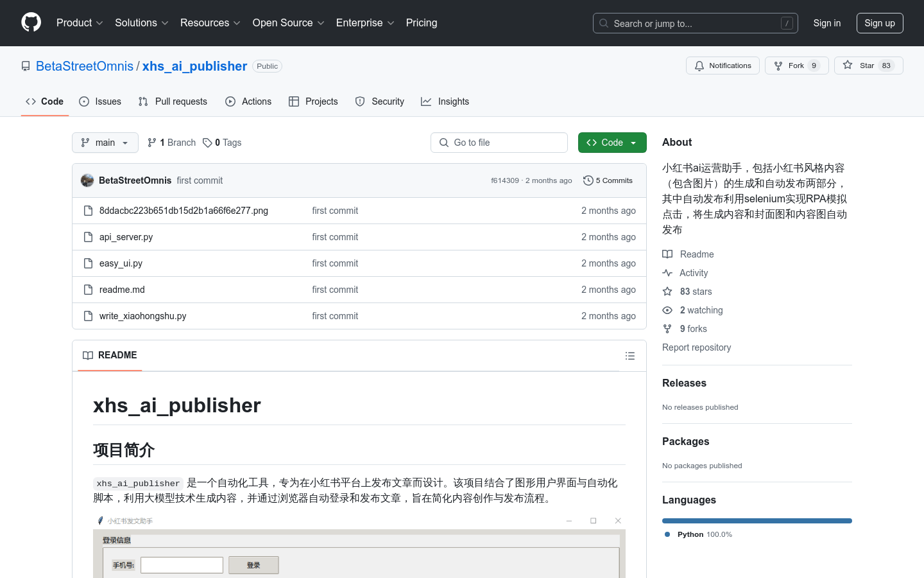The width and height of the screenshot is (924, 578).
Task: View the 83 stars link
Action: [x=687, y=292]
